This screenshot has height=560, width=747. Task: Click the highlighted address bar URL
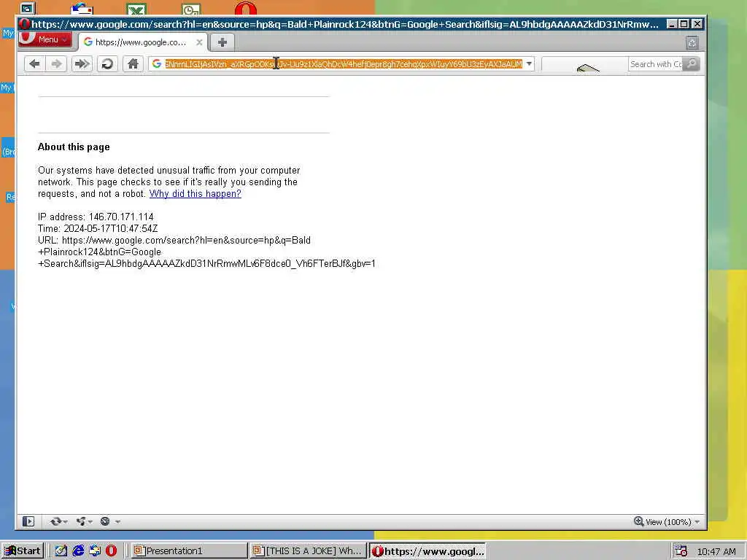(344, 64)
